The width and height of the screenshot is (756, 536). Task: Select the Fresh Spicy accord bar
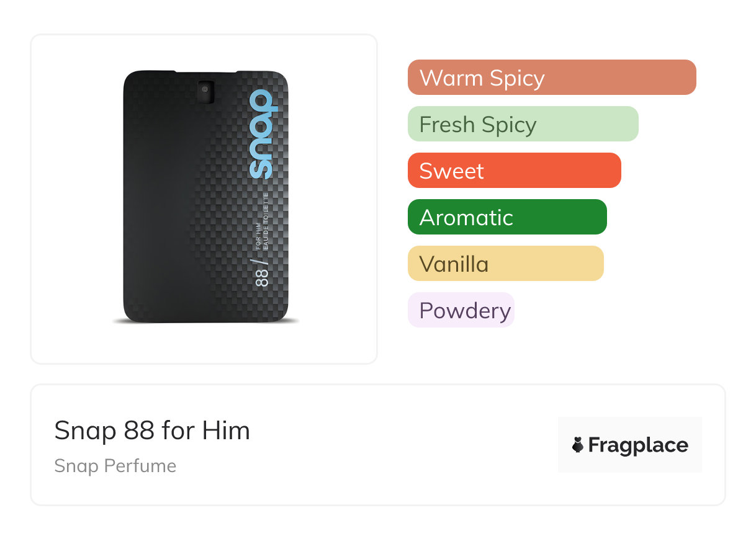pos(523,124)
